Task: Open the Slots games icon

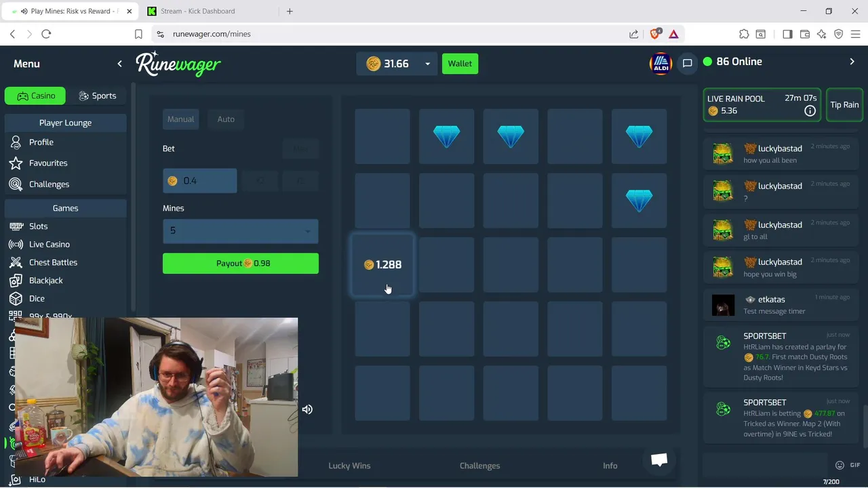Action: coord(16,226)
